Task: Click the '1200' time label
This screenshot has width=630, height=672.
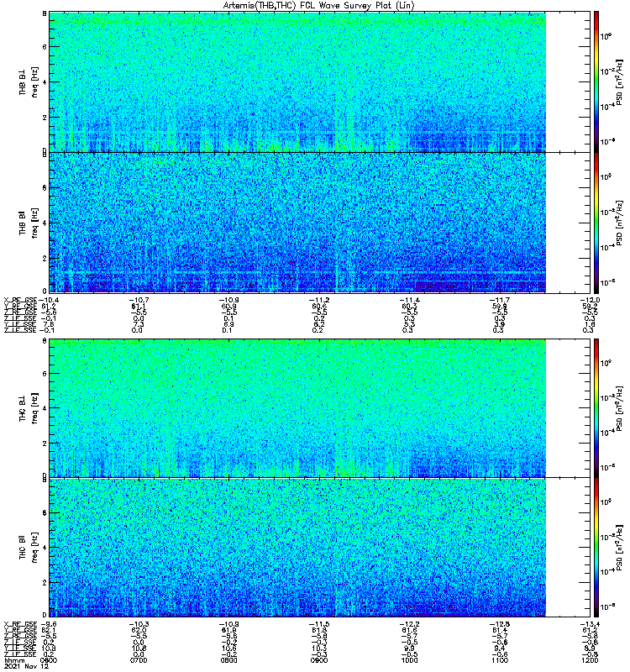Action: tap(590, 660)
